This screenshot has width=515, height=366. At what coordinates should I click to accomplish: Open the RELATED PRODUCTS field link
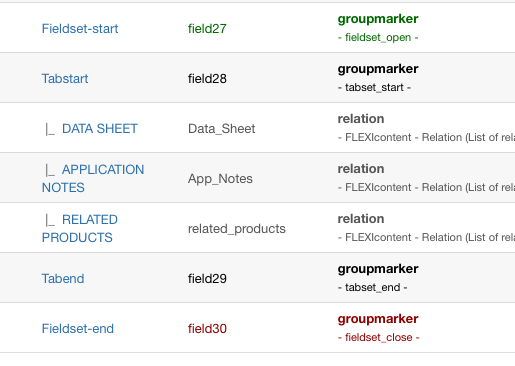click(80, 229)
